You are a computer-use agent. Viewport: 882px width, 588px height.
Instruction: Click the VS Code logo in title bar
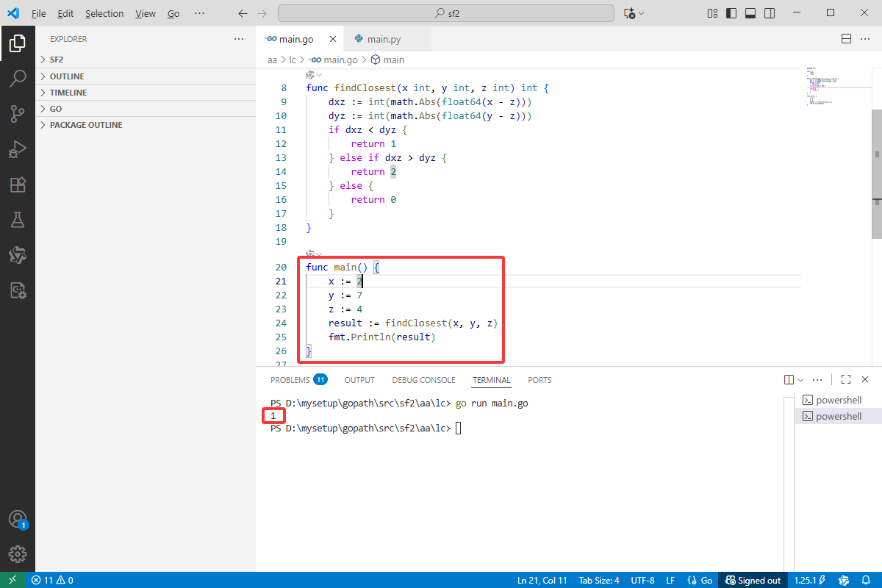click(x=13, y=13)
